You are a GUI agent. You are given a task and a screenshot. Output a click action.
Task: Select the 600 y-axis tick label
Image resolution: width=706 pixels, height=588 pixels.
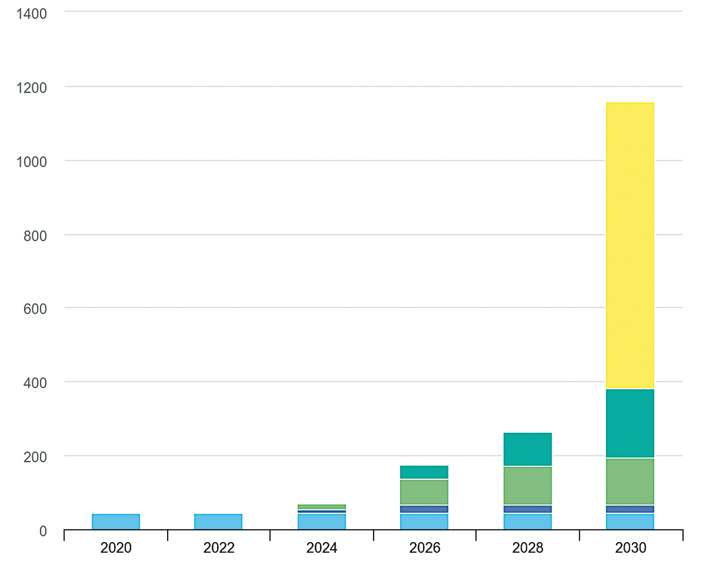[35, 309]
